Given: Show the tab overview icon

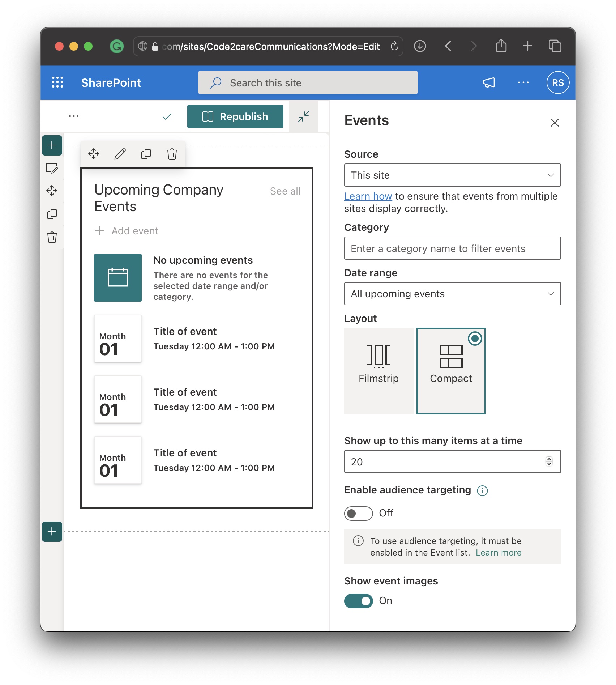Looking at the screenshot, I should point(555,46).
